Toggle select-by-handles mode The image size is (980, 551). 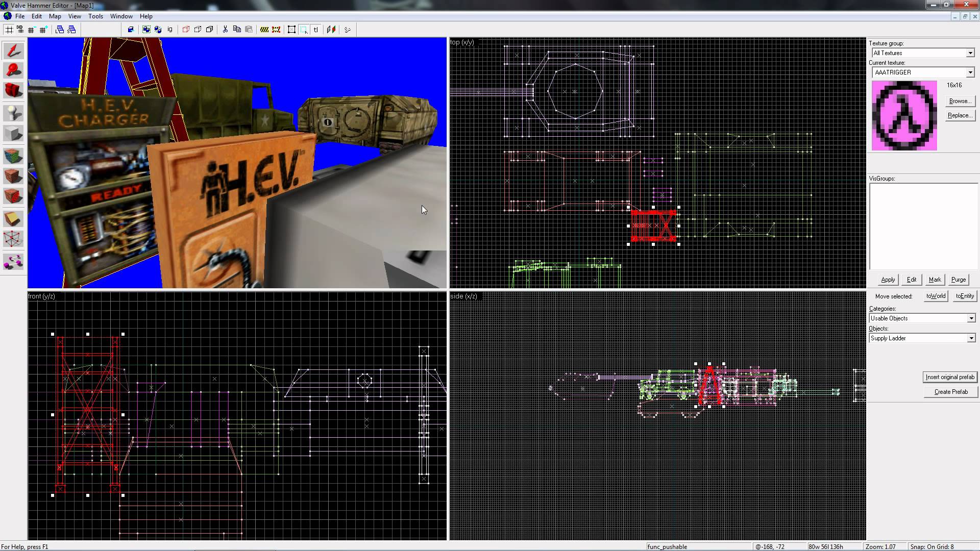[x=292, y=30]
